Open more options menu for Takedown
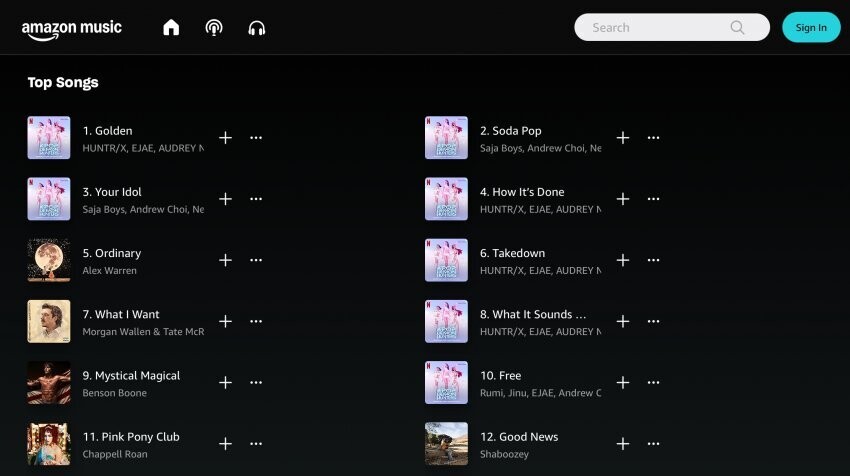 [653, 260]
